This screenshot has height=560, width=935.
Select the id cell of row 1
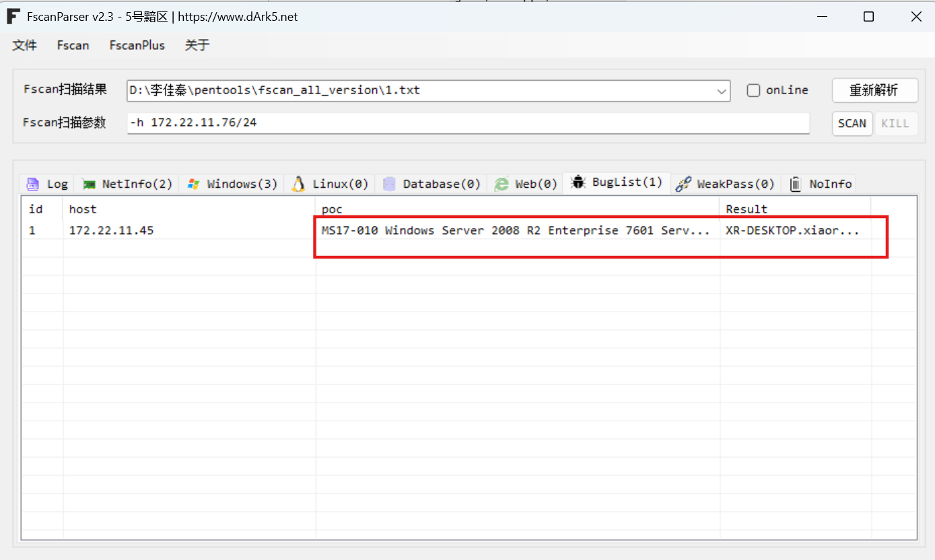pyautogui.click(x=42, y=230)
